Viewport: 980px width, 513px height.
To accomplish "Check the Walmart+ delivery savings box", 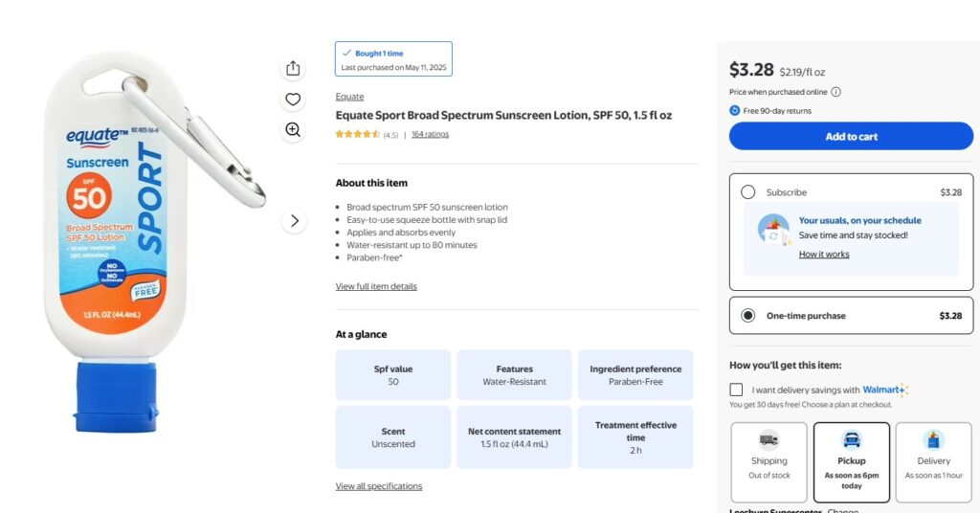I will click(x=736, y=390).
